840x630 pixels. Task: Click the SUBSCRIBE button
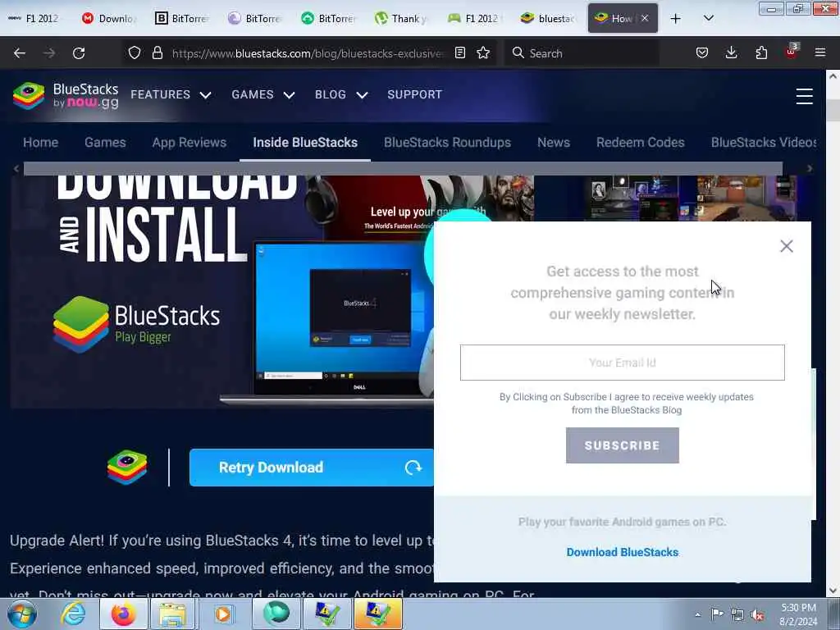tap(622, 445)
